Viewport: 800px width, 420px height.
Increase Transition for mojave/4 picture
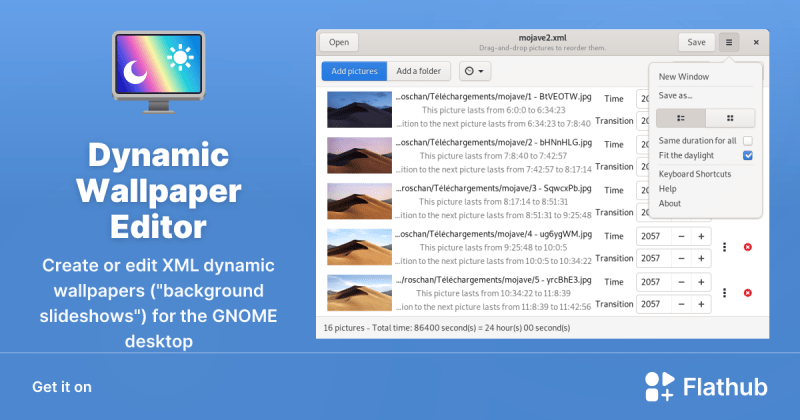701,258
